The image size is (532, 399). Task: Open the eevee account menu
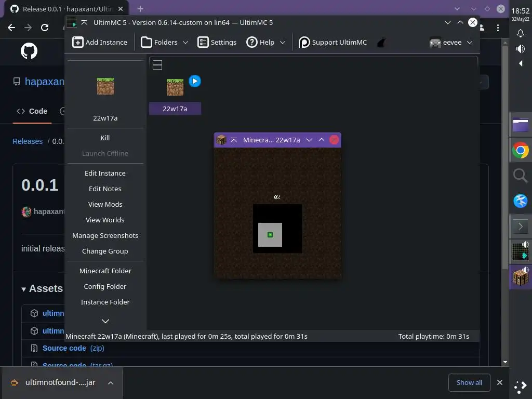coord(451,43)
